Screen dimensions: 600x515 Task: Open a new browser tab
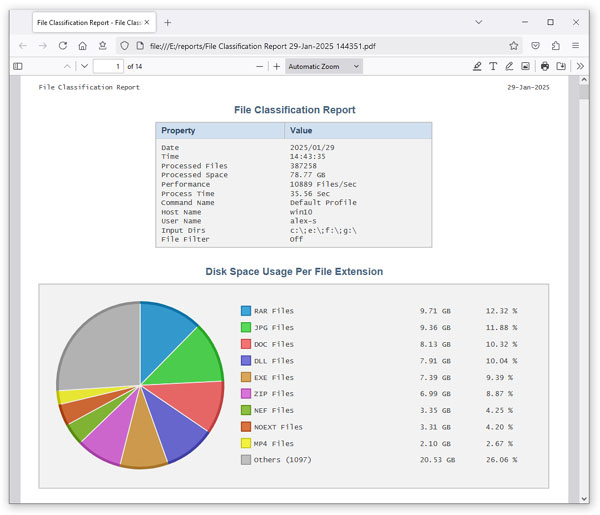168,22
